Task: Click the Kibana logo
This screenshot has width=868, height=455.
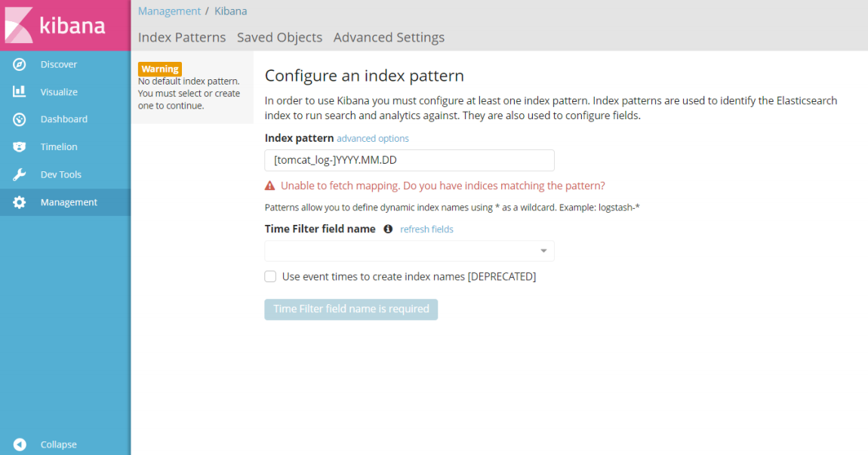Action: [x=55, y=25]
